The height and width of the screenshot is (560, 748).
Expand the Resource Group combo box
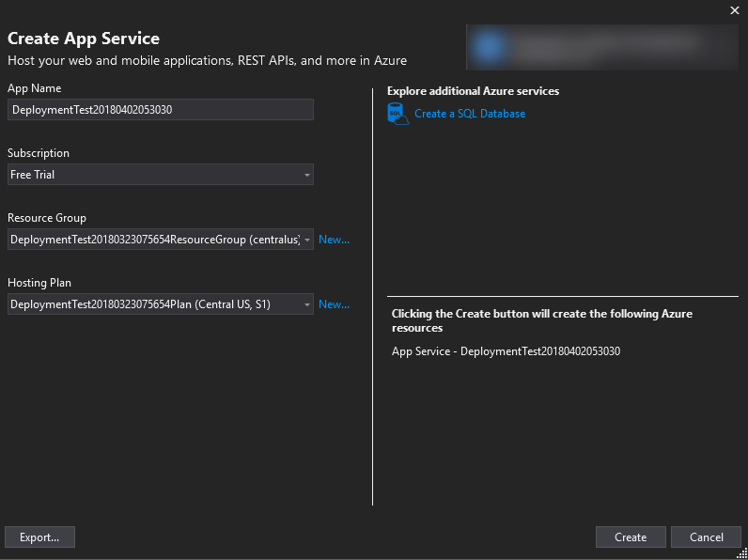point(161,240)
